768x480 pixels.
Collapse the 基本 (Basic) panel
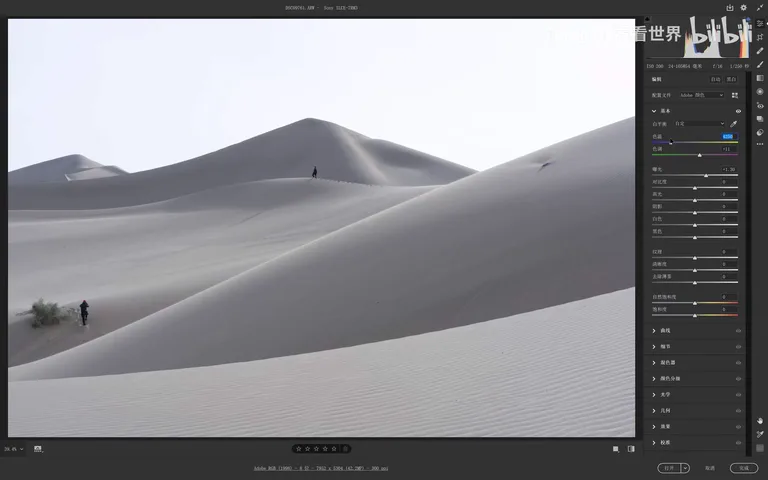click(x=654, y=111)
